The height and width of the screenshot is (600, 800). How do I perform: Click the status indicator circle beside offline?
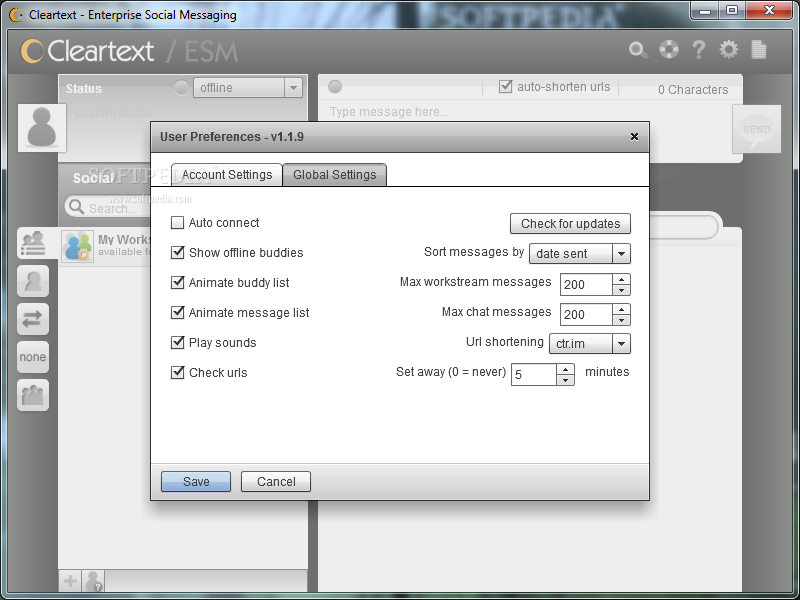181,88
